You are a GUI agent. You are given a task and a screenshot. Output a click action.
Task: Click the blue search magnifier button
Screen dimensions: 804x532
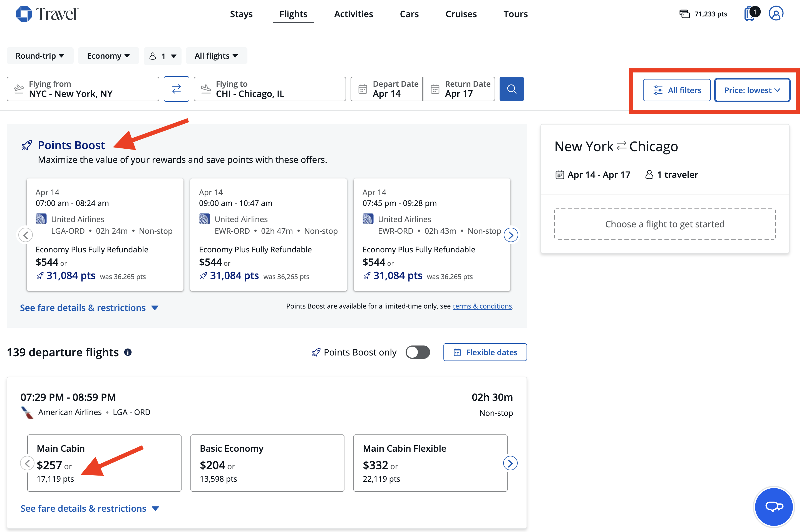pos(512,89)
